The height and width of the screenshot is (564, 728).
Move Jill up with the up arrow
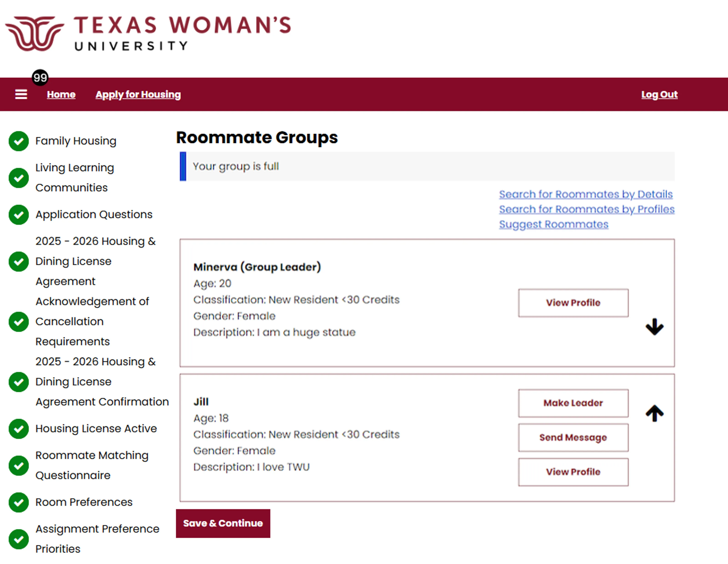[x=654, y=413]
